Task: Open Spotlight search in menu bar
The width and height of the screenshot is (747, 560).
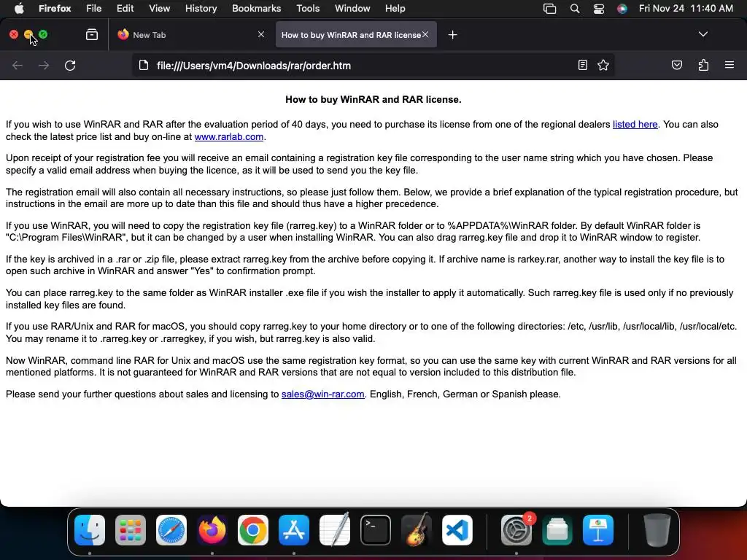Action: click(x=575, y=9)
